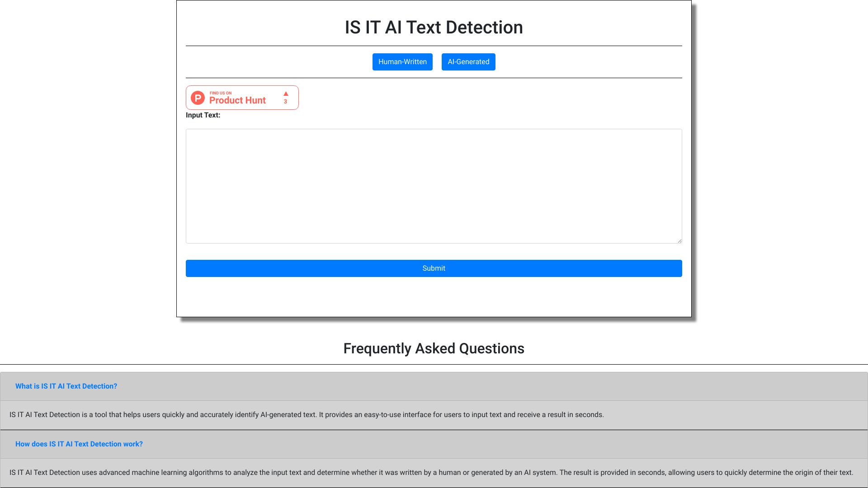Click the "Frequently Asked Questions" heading

[434, 348]
